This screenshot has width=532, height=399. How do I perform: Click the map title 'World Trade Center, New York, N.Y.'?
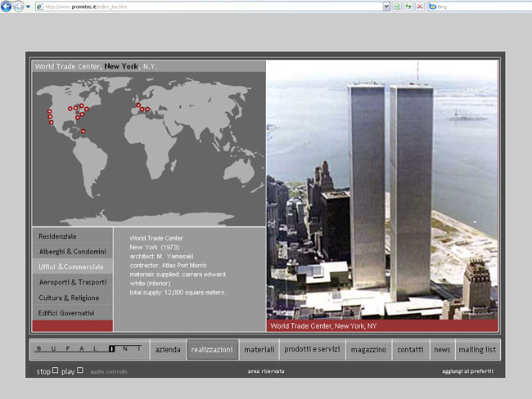(x=96, y=66)
